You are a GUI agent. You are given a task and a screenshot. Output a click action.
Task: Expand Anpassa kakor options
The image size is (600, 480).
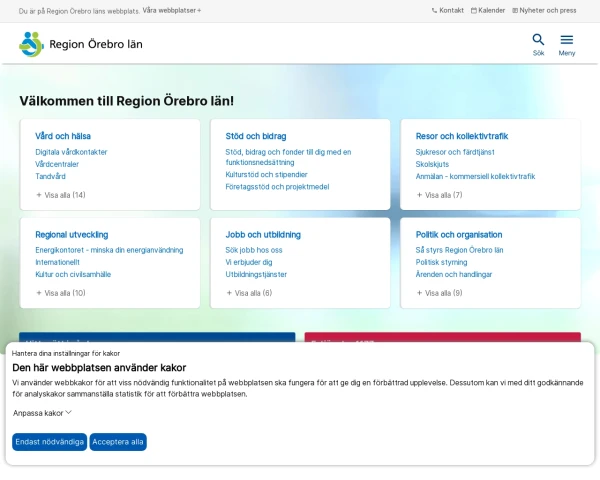[43, 412]
